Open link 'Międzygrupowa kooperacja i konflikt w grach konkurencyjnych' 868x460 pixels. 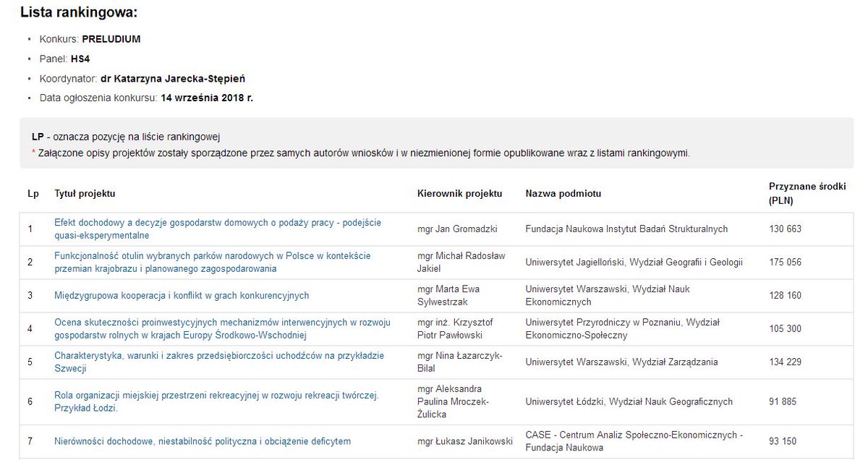pos(182,295)
